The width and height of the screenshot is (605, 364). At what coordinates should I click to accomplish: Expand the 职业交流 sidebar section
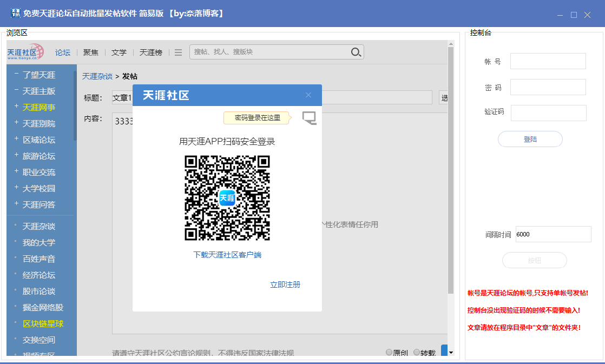(x=16, y=170)
